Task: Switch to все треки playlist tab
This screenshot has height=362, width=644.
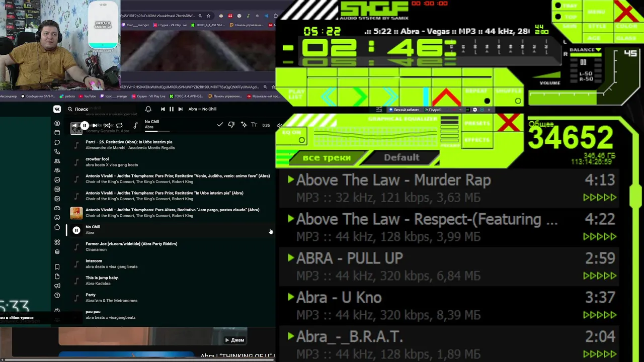Action: [x=327, y=158]
